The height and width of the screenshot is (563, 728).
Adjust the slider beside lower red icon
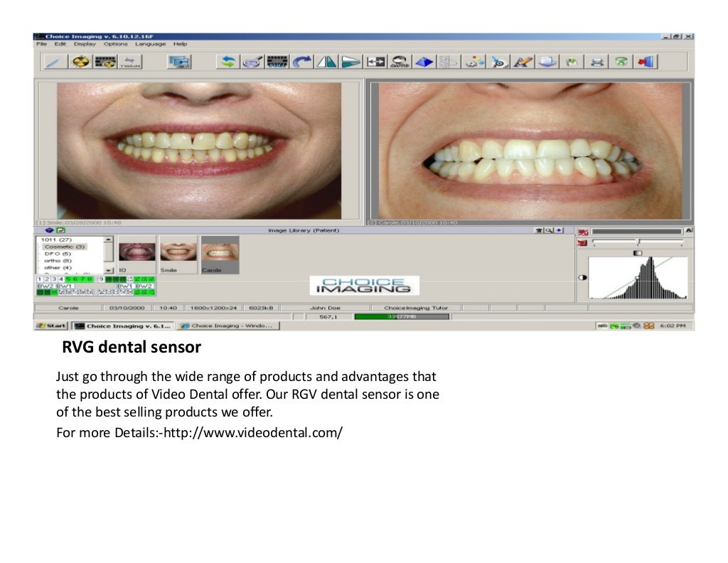coord(638,242)
